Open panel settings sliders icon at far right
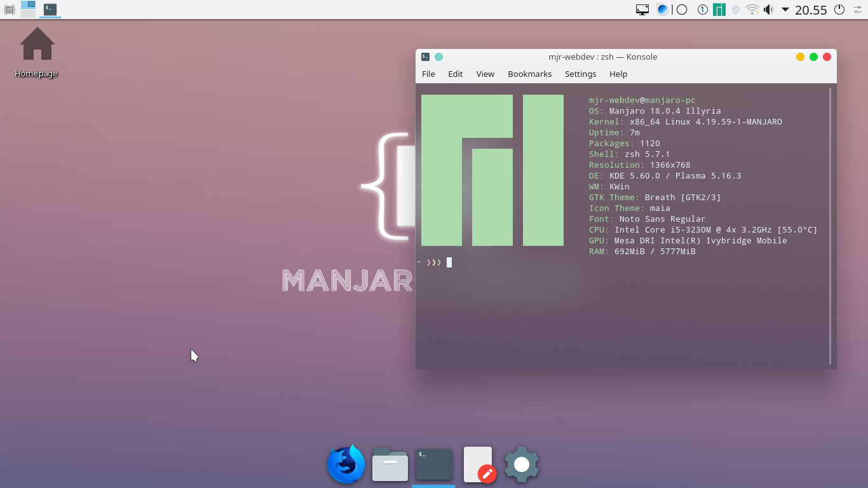This screenshot has width=868, height=488. [858, 10]
